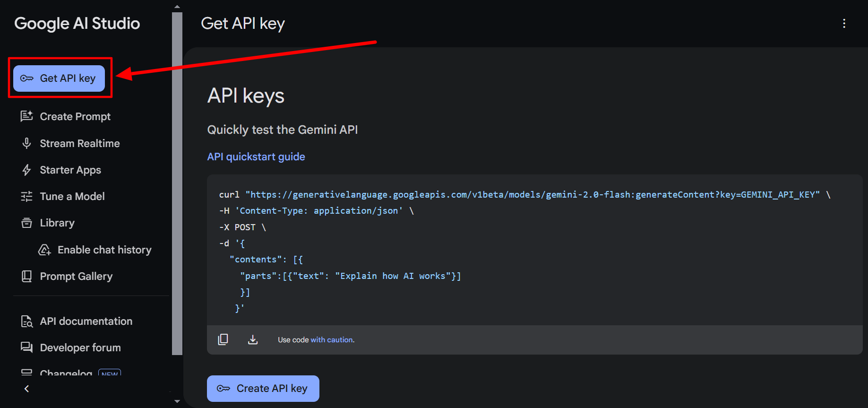Click the Developer forum chat icon
This screenshot has width=868, height=408.
tap(26, 347)
